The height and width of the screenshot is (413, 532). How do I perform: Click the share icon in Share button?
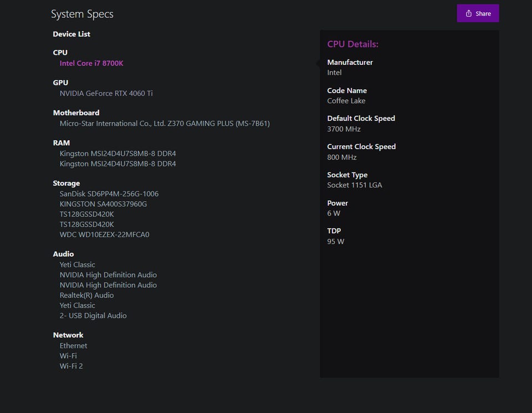469,13
